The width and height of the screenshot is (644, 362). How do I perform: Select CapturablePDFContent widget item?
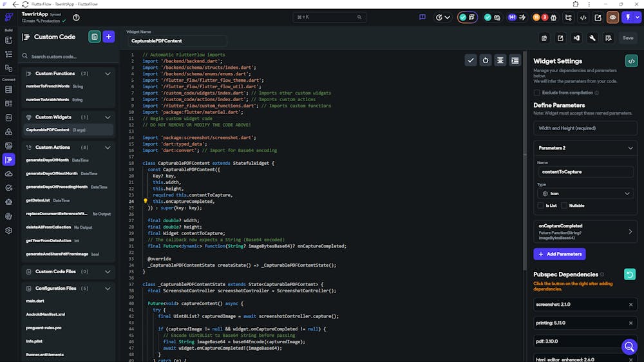(x=68, y=130)
